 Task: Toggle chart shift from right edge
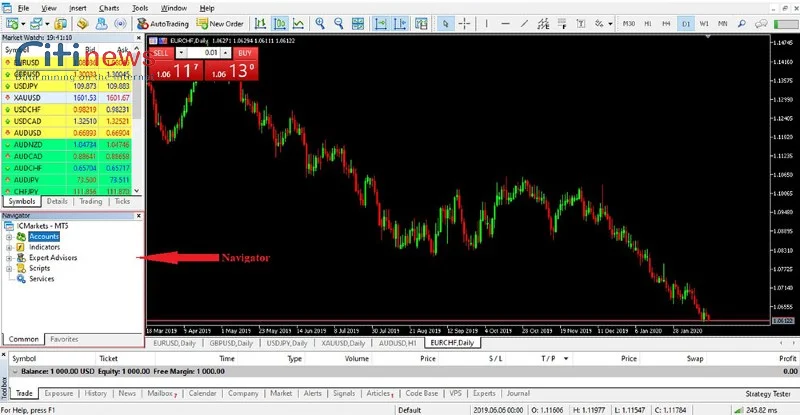(401, 23)
